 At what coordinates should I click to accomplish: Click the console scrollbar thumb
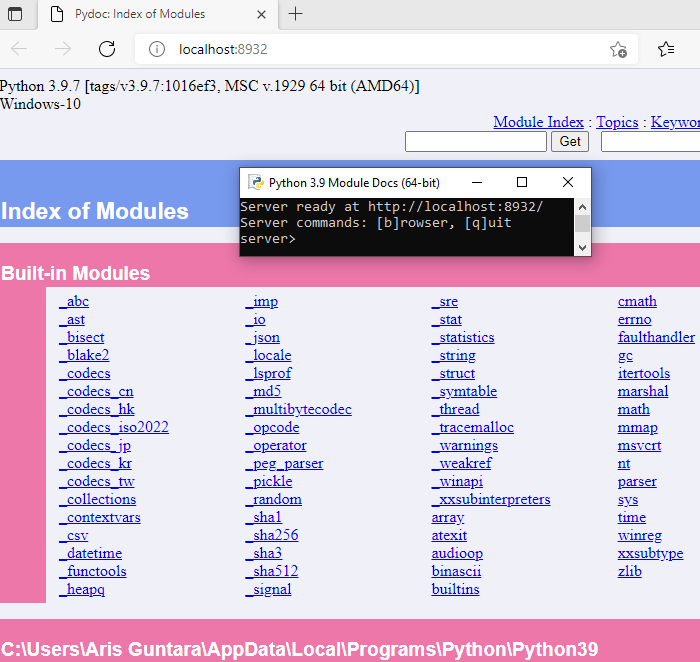582,224
